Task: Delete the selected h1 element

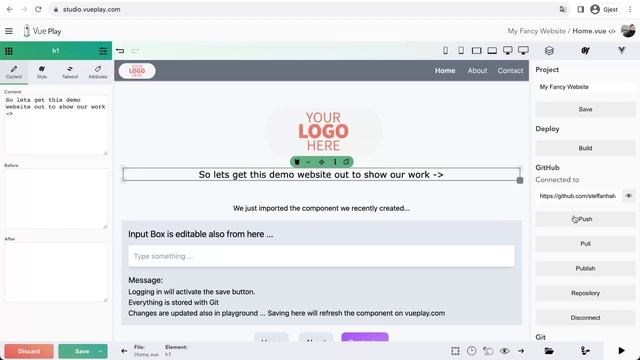Action: [297, 162]
